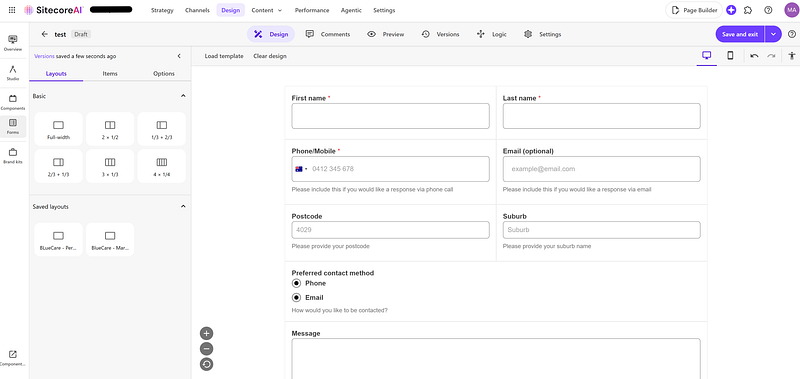Collapse the Saved layouts section
This screenshot has width=800, height=379.
[183, 207]
